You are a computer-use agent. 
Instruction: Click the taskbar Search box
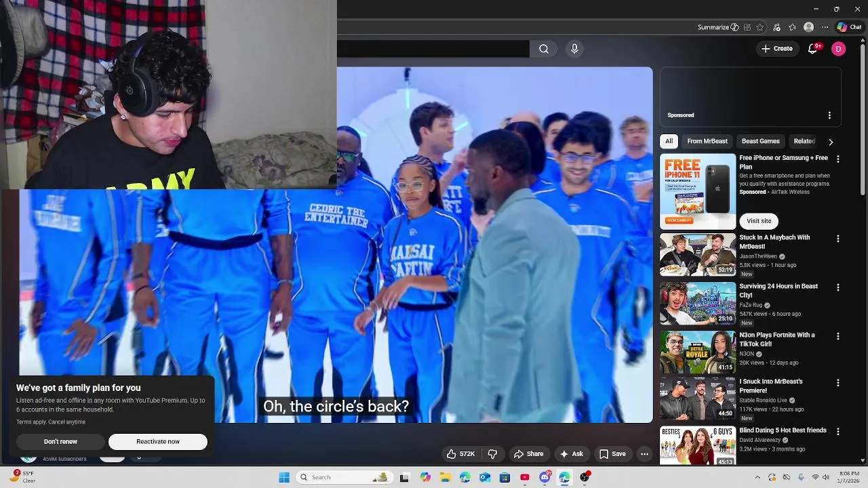click(344, 477)
